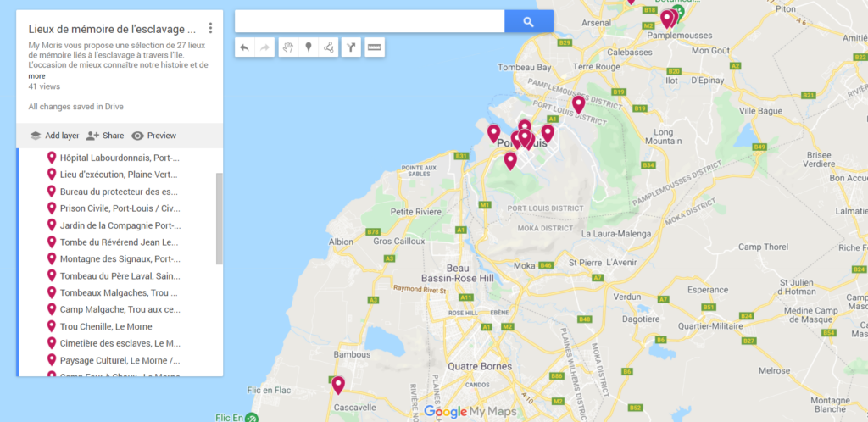Click the map title 'Lieux de mémoire de l'esclavage'
This screenshot has width=868, height=422.
112,29
